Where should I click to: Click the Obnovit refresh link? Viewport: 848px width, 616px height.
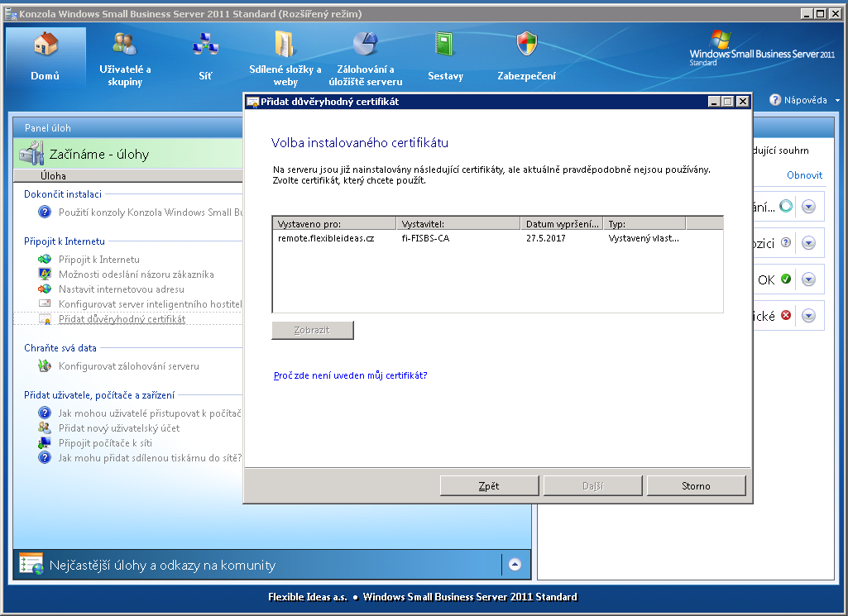[x=804, y=175]
